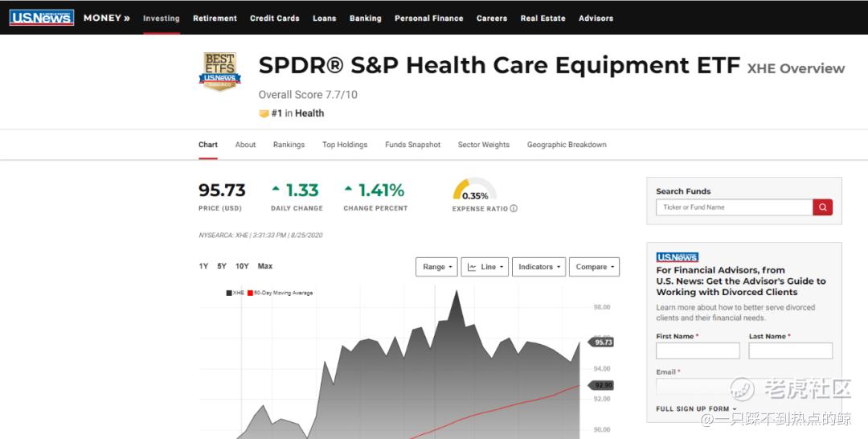Click the 95.73 price marker on chart

(x=602, y=343)
